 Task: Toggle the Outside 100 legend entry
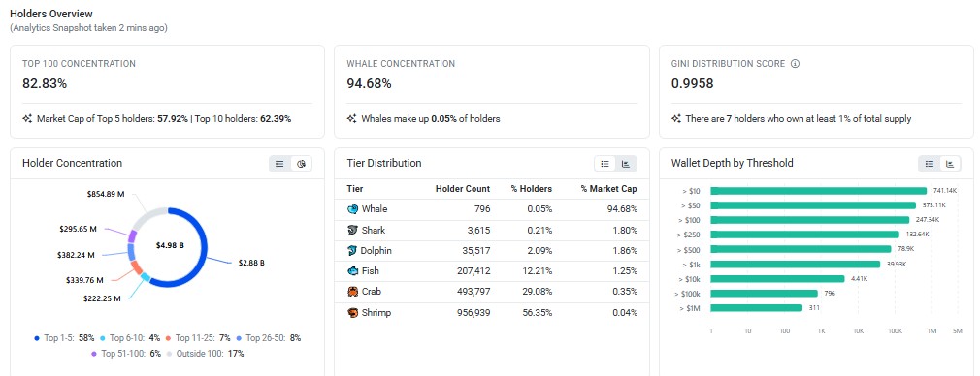click(206, 354)
